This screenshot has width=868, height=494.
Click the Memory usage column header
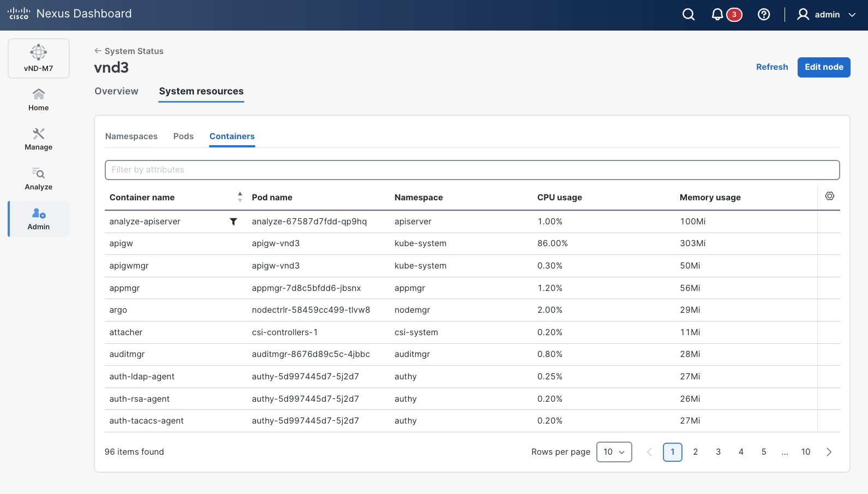pos(710,198)
